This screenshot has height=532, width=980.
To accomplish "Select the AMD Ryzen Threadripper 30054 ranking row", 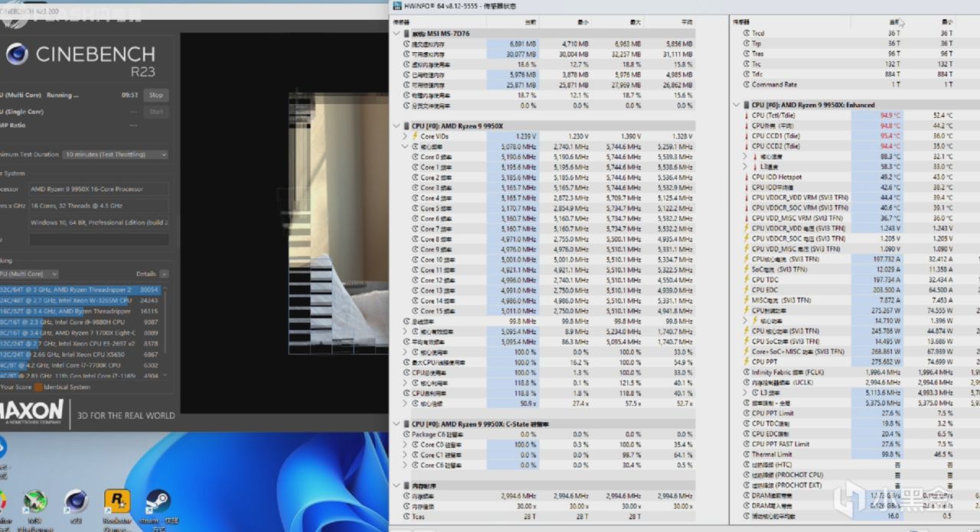I will [x=80, y=290].
